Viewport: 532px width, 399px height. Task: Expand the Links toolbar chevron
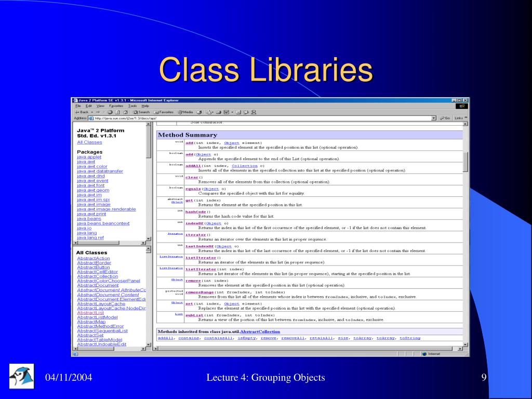pyautogui.click(x=466, y=118)
